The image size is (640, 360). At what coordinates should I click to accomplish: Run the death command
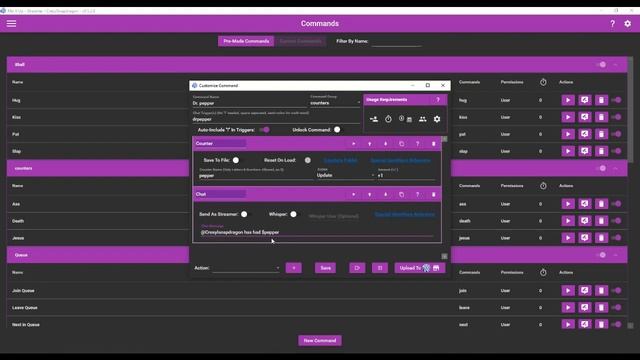tap(568, 221)
